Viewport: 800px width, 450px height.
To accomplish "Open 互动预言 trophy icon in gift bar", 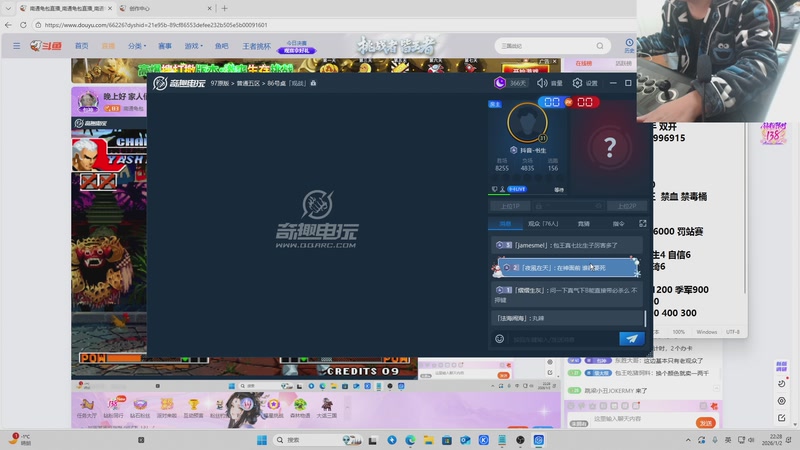I will point(193,407).
